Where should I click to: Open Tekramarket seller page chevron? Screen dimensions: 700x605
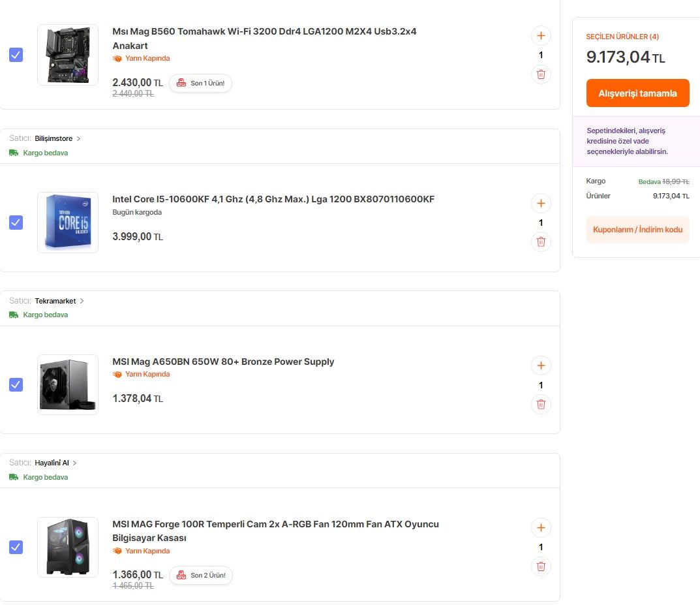tap(82, 301)
